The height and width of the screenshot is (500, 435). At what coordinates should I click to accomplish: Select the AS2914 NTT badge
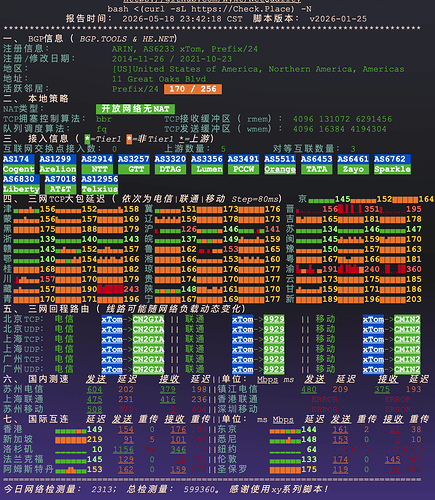pos(97,164)
